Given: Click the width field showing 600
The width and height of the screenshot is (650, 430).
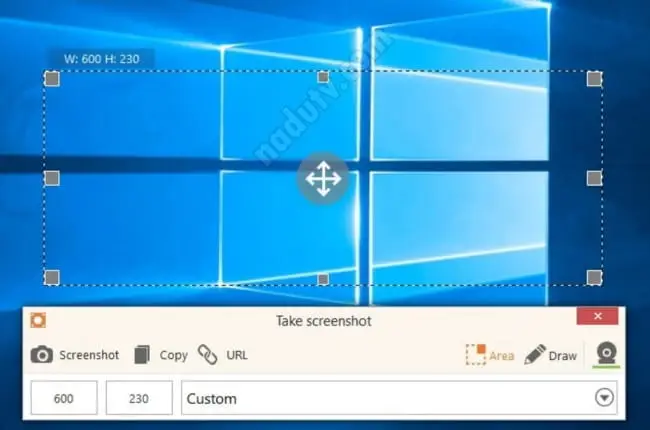Looking at the screenshot, I should tap(64, 398).
